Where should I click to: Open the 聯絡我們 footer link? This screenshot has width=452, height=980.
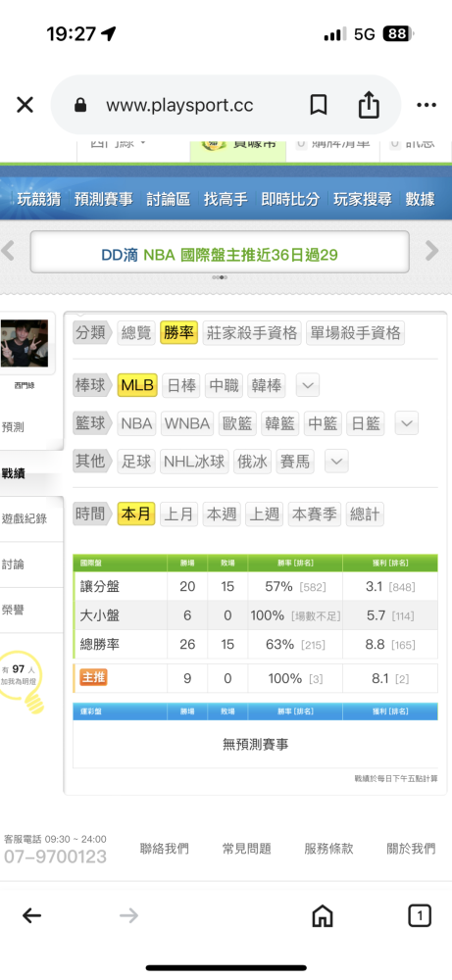(165, 849)
